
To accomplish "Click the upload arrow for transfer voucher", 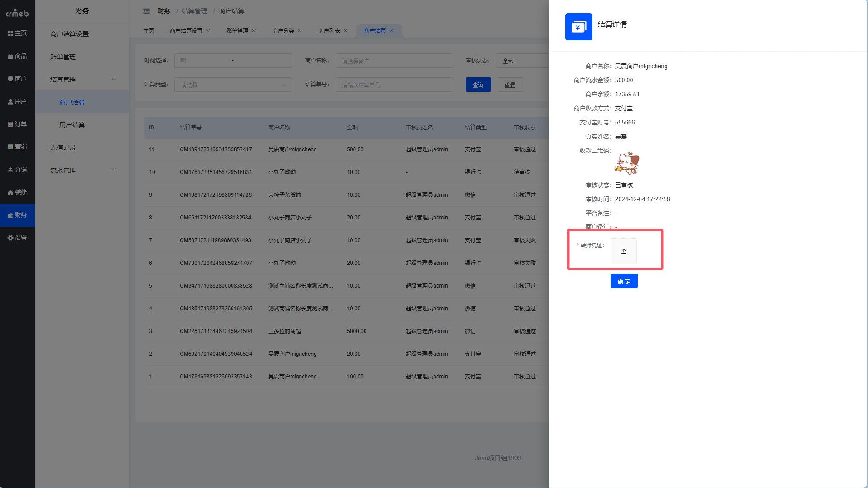I will (x=623, y=251).
